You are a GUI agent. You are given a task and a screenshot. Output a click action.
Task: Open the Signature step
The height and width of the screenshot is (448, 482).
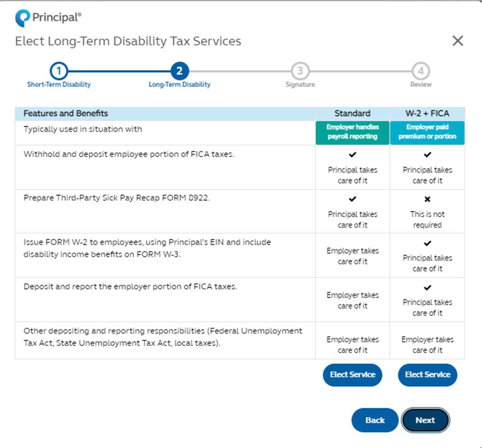pos(299,84)
